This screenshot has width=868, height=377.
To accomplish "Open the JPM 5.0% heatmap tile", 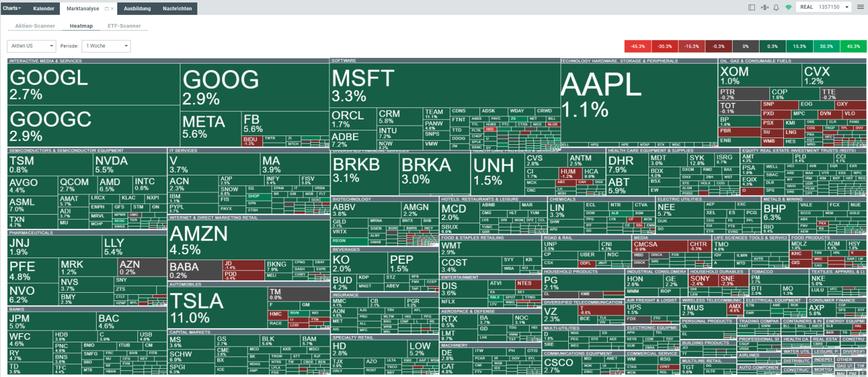I will pos(52,321).
